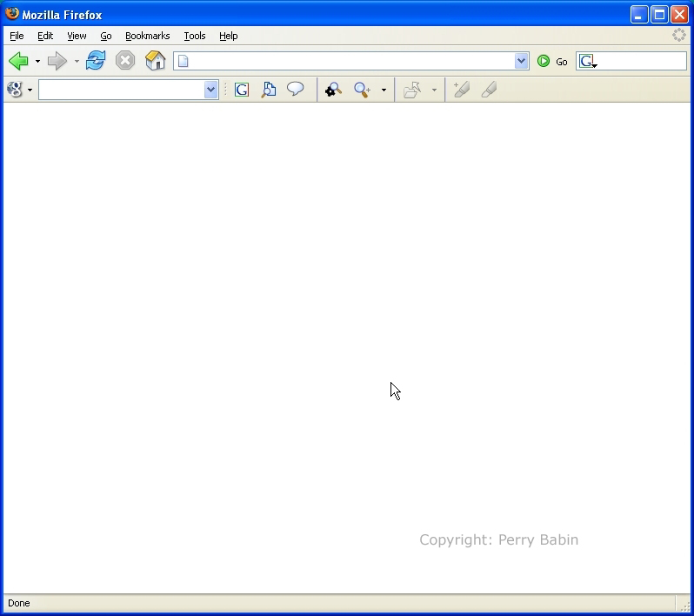The width and height of the screenshot is (694, 616).
Task: Minimize the Firefox window
Action: [639, 15]
